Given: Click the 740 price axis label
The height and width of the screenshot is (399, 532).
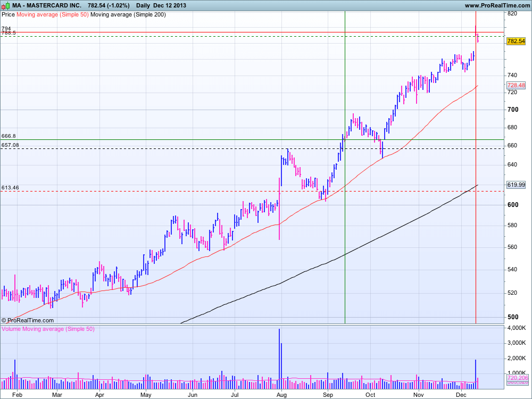Looking at the screenshot, I should pyautogui.click(x=512, y=75).
